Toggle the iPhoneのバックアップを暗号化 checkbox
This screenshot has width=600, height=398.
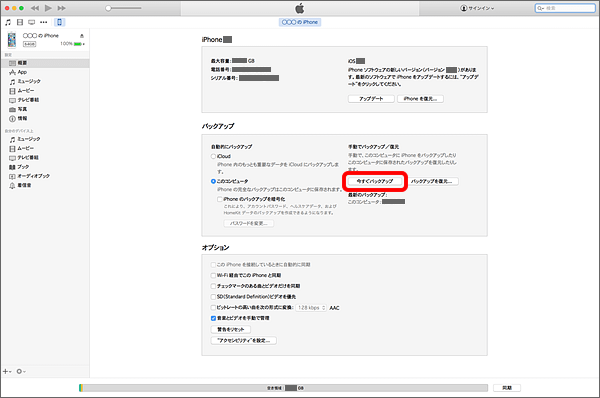point(220,199)
